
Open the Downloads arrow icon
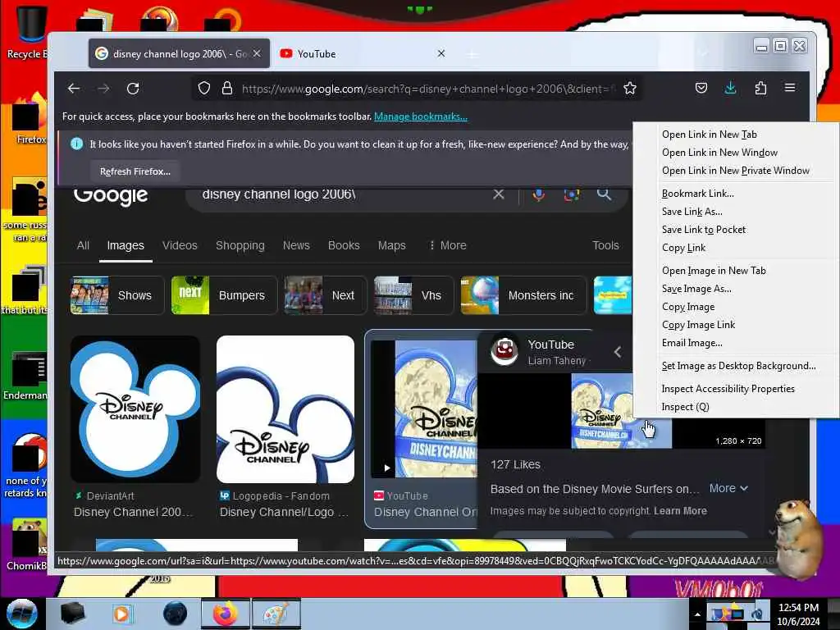(x=730, y=88)
